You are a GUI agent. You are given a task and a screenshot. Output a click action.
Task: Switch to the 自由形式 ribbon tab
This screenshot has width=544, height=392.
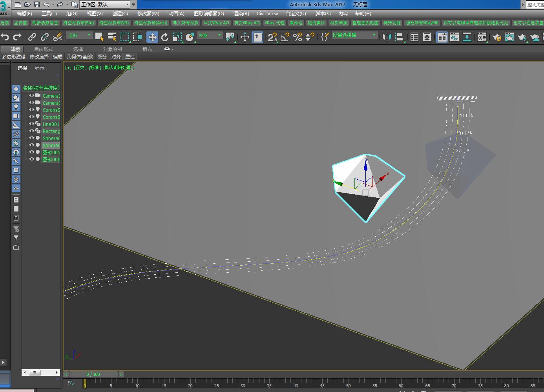click(44, 49)
